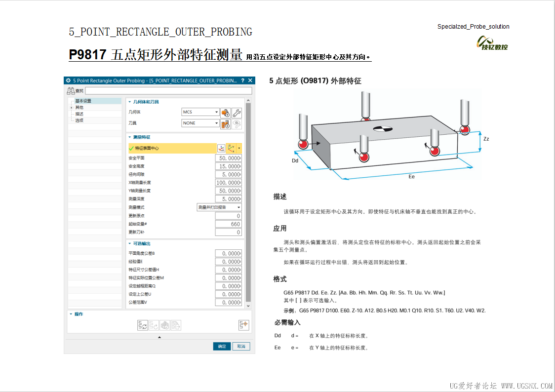Click the new geometry icon beside MCS

(226, 113)
